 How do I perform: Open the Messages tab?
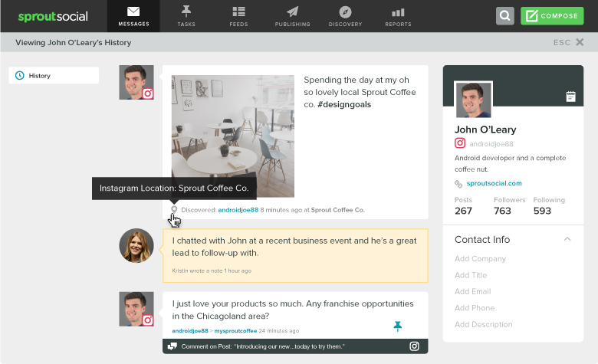(133, 16)
